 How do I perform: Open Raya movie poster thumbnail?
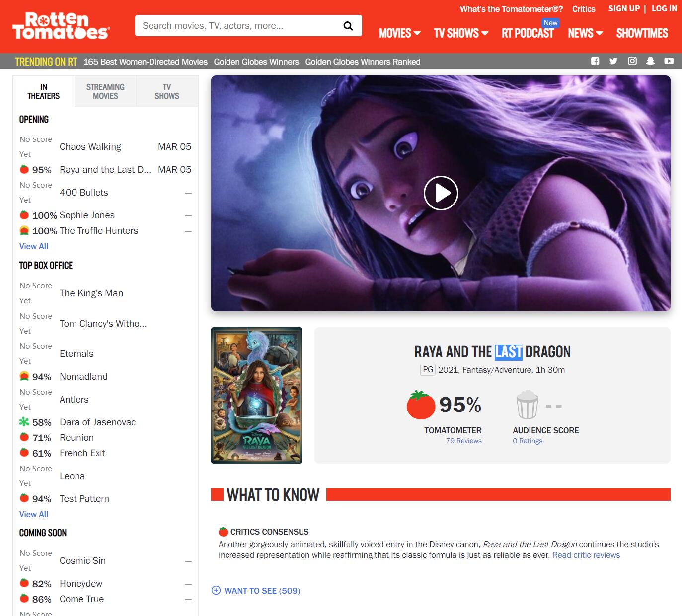256,395
